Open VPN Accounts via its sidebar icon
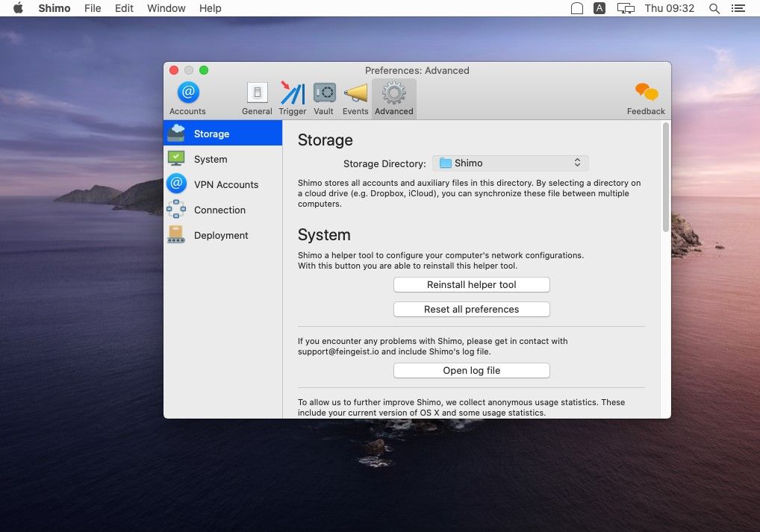The width and height of the screenshot is (760, 532). pyautogui.click(x=177, y=184)
